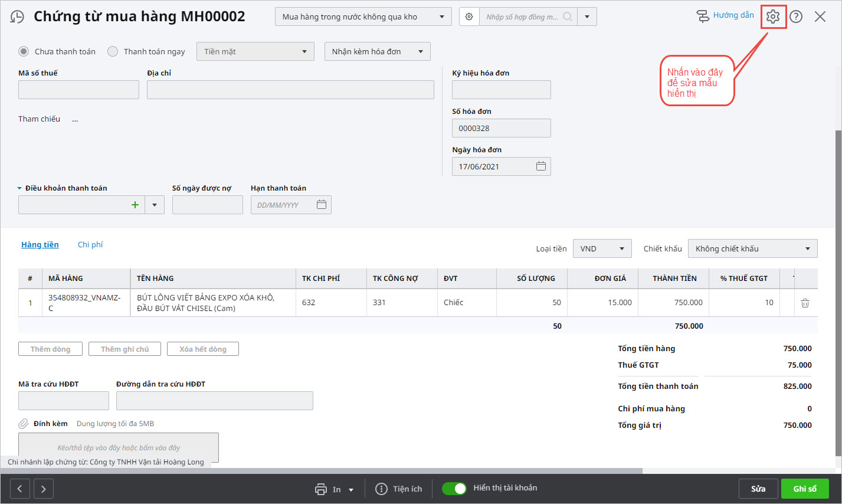Open voucher history clock icon

coord(18,17)
